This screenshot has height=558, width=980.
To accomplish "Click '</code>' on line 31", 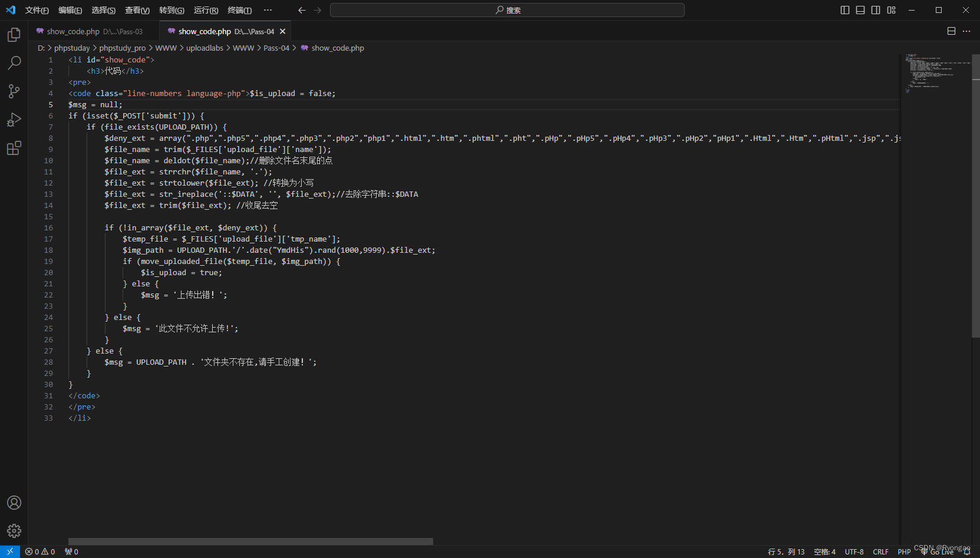I will click(84, 395).
